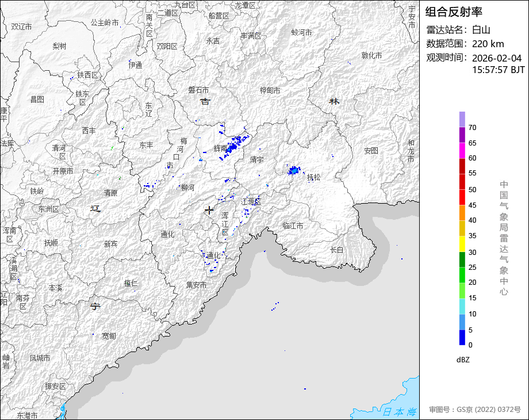Click the 公主岭市 map label
This screenshot has height=420, width=529.
pyautogui.click(x=105, y=22)
